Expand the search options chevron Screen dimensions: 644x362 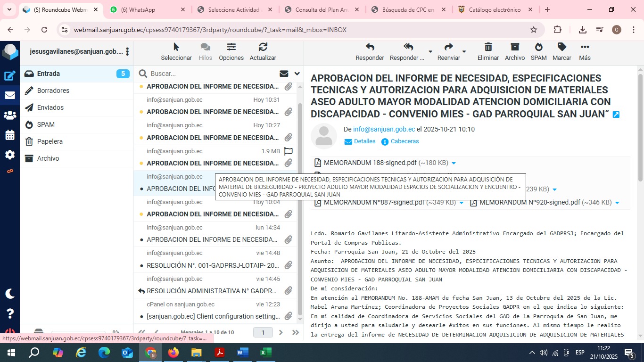[x=297, y=74]
